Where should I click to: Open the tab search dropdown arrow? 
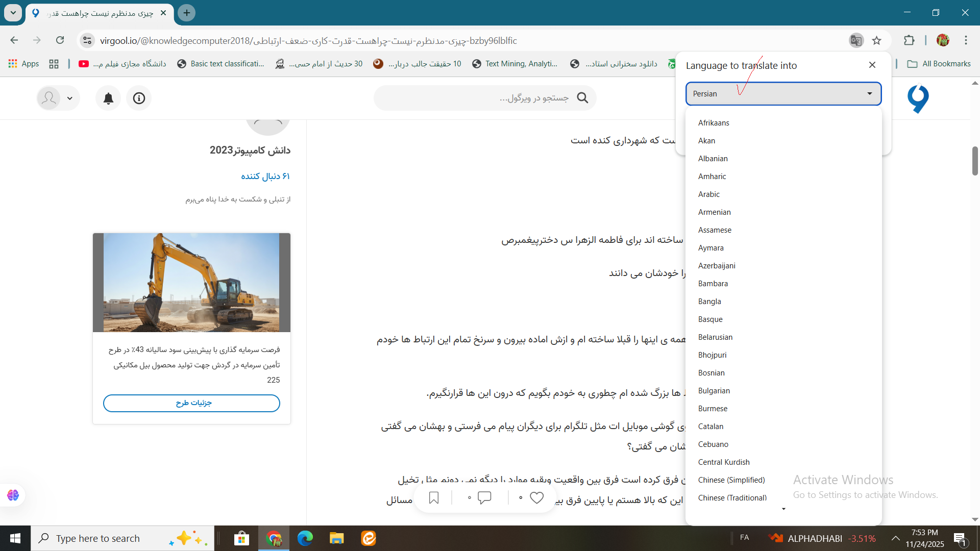13,12
